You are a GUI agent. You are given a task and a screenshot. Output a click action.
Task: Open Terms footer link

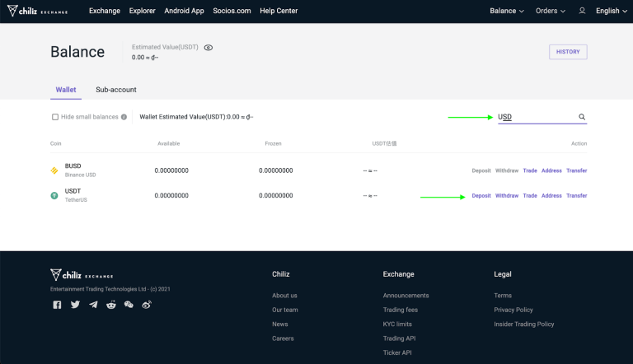503,296
